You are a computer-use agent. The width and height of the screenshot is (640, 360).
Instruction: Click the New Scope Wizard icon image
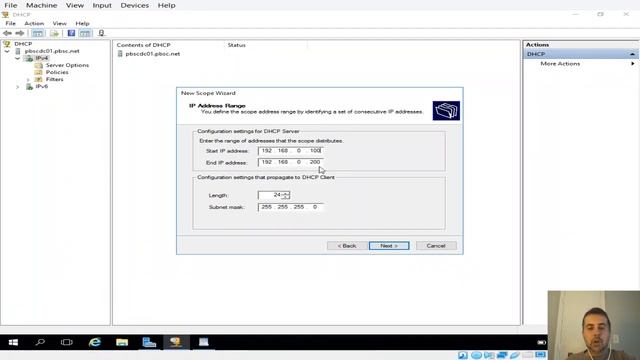point(446,111)
